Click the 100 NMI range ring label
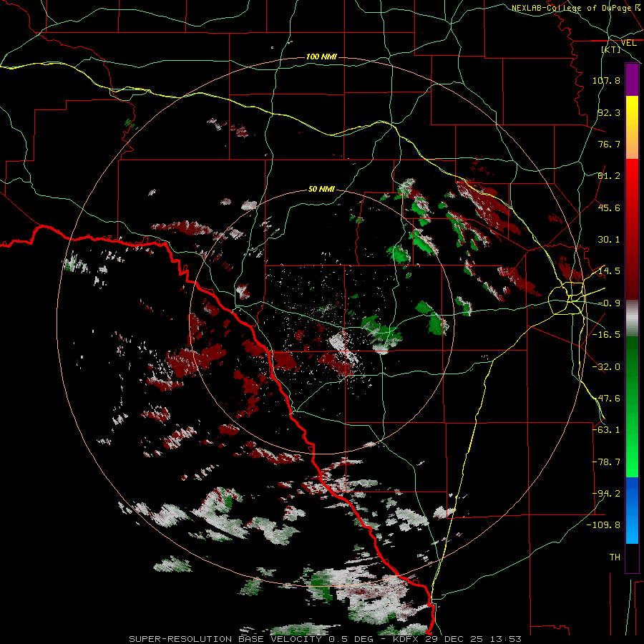 (x=321, y=57)
